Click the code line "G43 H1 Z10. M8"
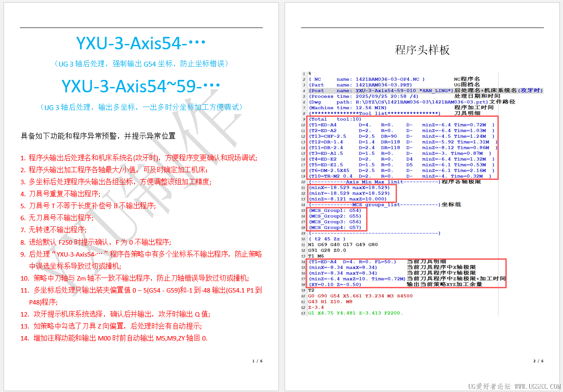The height and width of the screenshot is (392, 563). pos(330,301)
